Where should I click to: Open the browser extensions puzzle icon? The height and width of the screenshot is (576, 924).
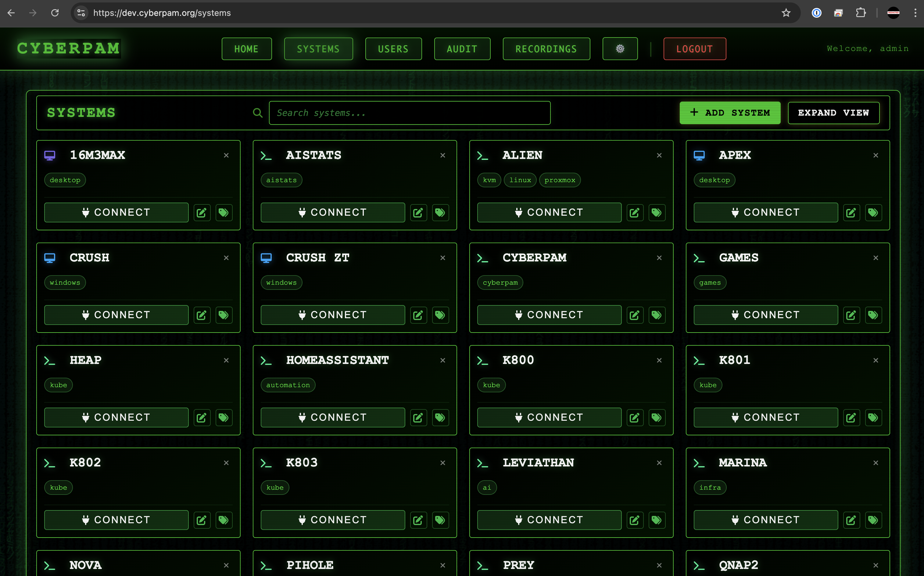point(861,13)
